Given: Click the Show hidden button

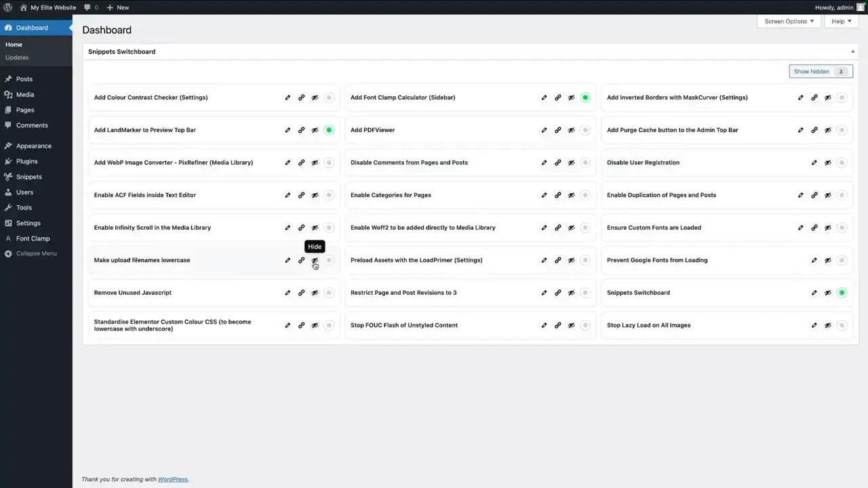Looking at the screenshot, I should [820, 71].
